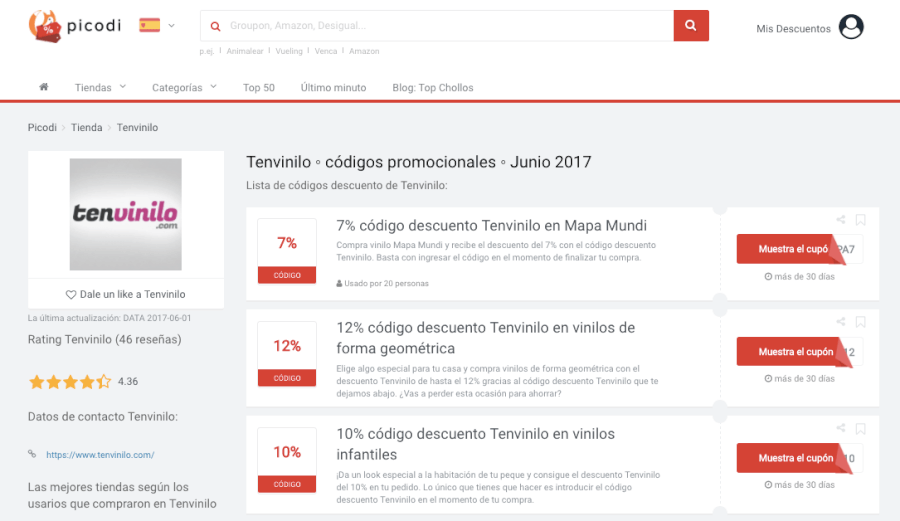Viewport: 900px width, 521px height.
Task: Click the star rating for Tenvinilo
Action: pos(70,382)
